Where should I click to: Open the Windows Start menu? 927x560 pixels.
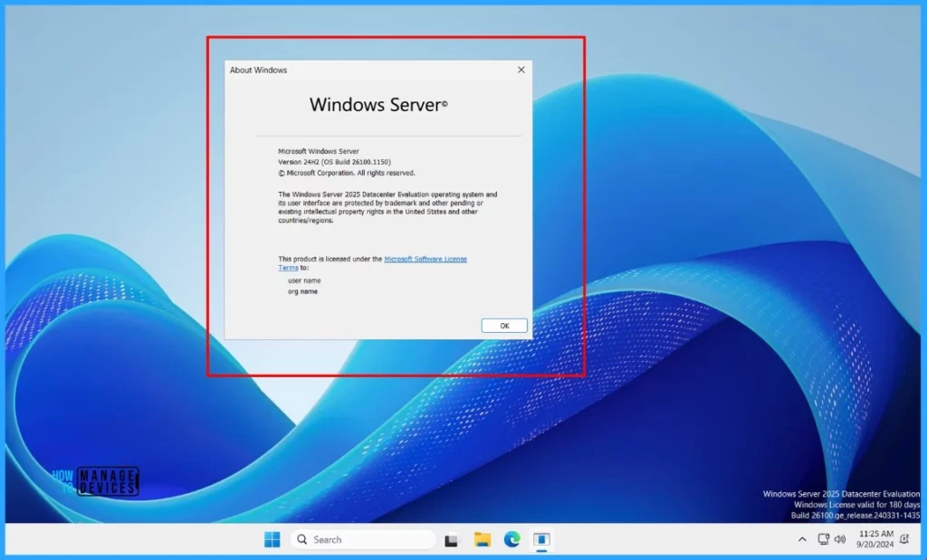tap(272, 539)
